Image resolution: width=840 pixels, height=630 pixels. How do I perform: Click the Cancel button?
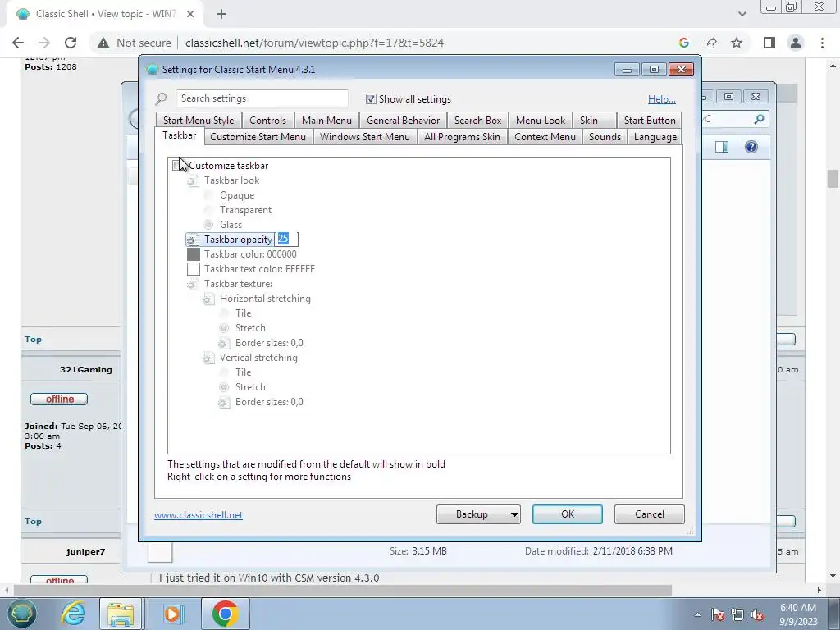(x=650, y=514)
